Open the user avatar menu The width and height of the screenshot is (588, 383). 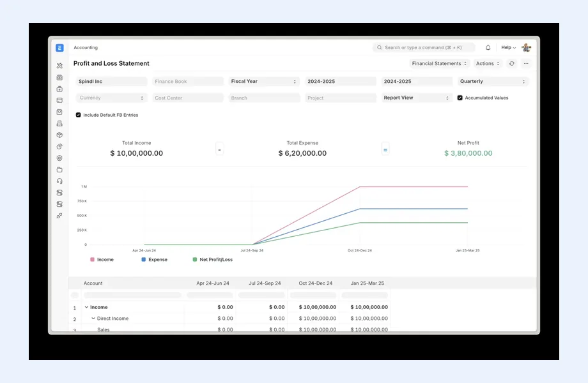point(527,47)
